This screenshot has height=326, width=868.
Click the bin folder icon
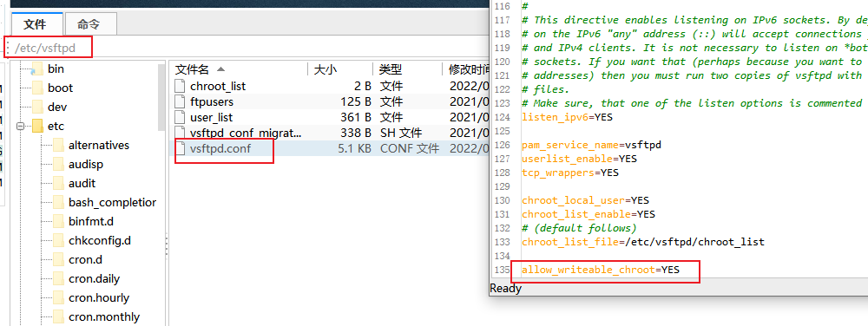coord(37,69)
